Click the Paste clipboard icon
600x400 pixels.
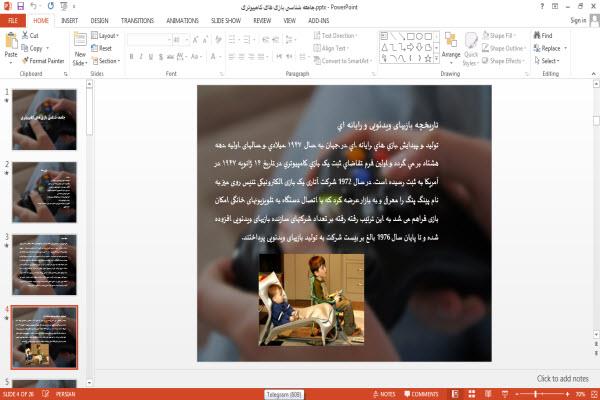click(11, 40)
